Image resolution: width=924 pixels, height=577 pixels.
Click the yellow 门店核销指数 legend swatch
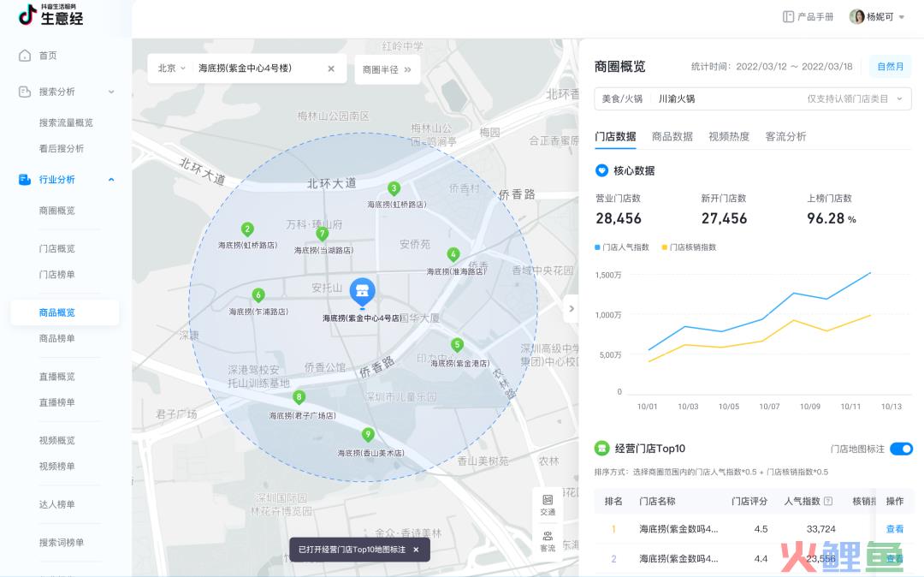pyautogui.click(x=665, y=247)
